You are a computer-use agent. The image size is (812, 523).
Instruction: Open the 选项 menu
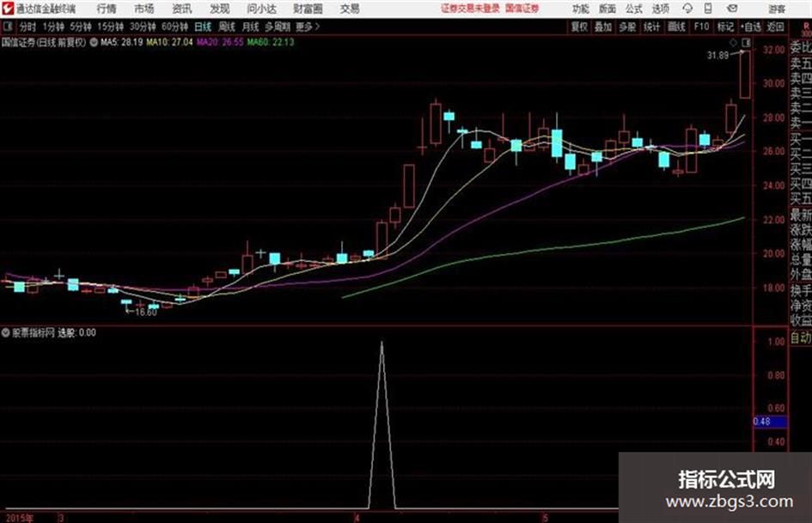click(661, 9)
